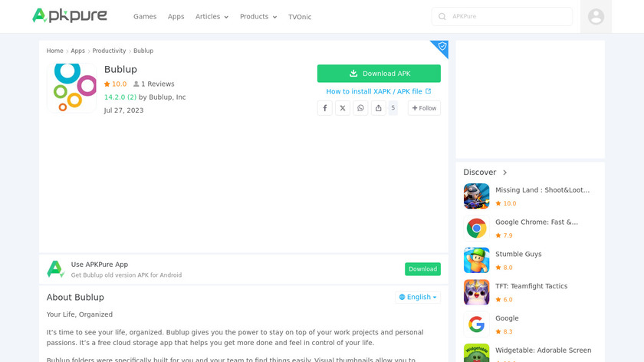
Task: Click the Discover heading text
Action: (x=480, y=172)
